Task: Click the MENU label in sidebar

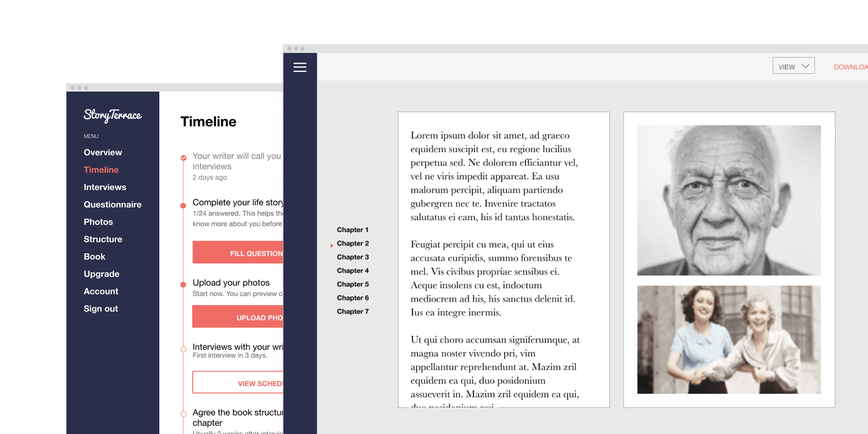Action: point(91,136)
